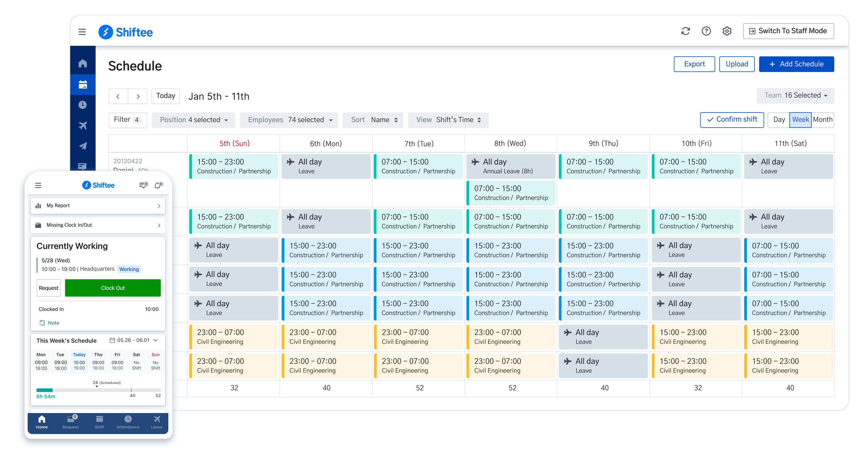The width and height of the screenshot is (868, 463).
Task: Click the Working status badge
Action: pos(129,269)
